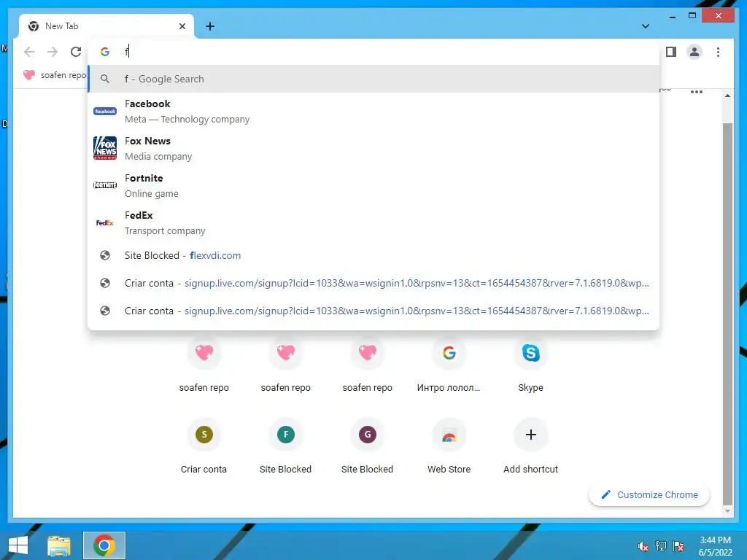Click the globe icon beside flexvdi.com
Screen dimensions: 747x560
click(105, 255)
